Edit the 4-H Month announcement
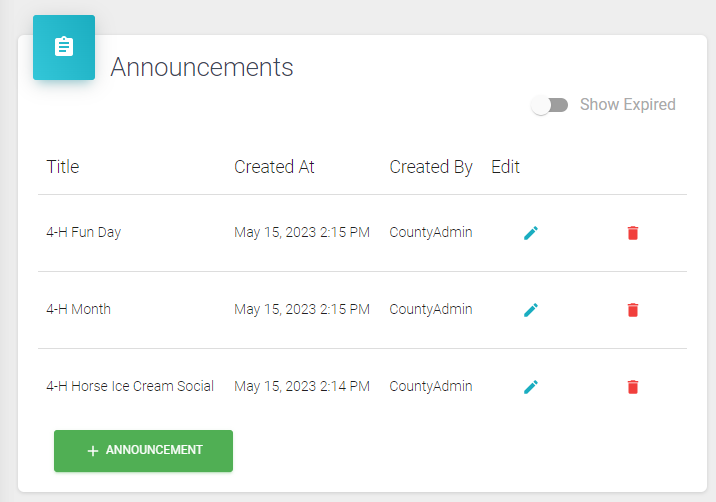Viewport: 716px width, 502px height. tap(531, 310)
